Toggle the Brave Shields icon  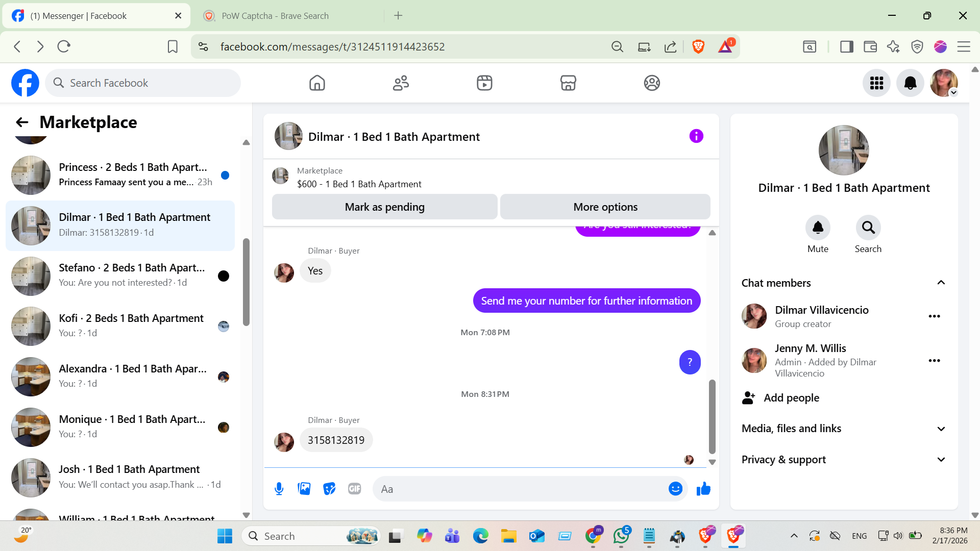[x=698, y=46]
